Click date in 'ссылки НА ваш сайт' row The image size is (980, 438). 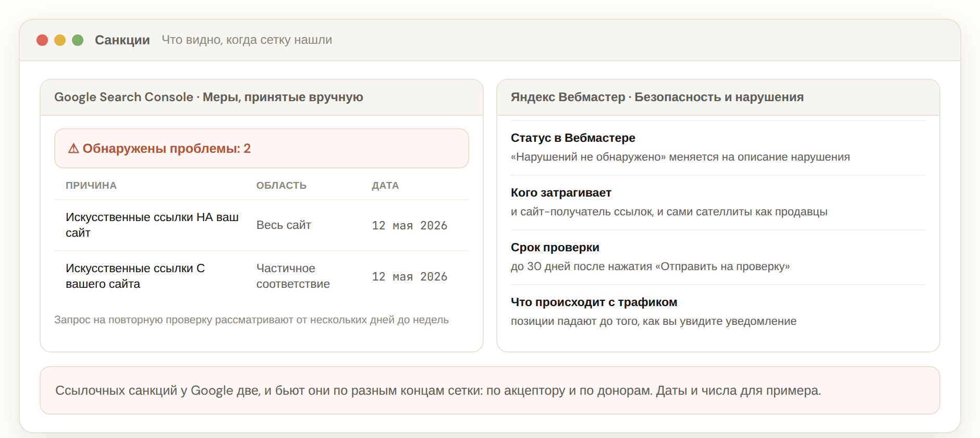(410, 225)
